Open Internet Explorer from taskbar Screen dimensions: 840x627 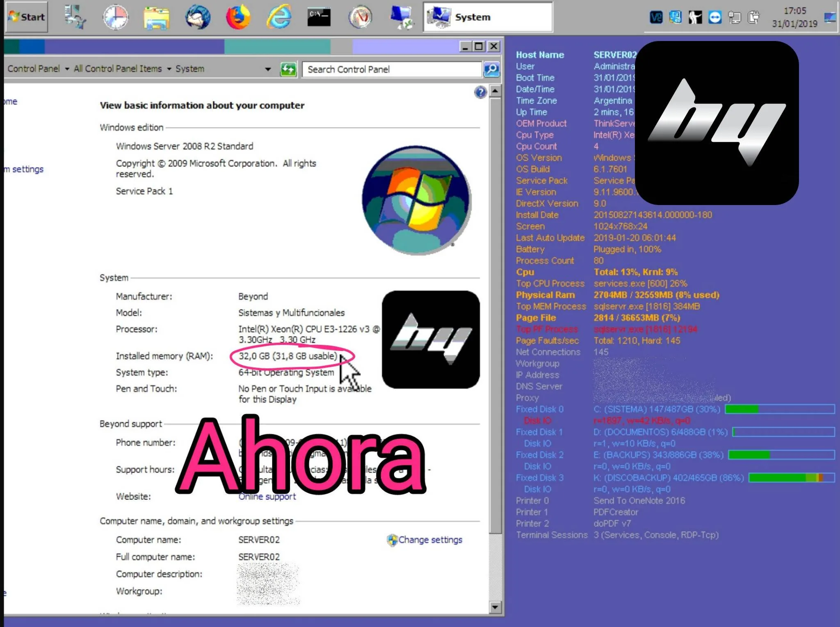279,17
